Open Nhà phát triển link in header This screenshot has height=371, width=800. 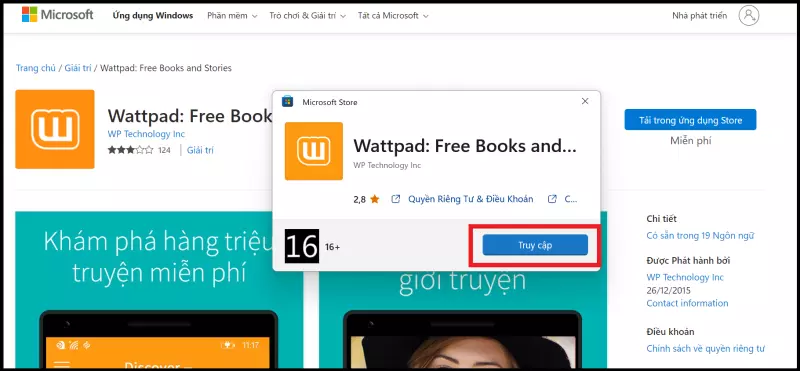(x=699, y=16)
